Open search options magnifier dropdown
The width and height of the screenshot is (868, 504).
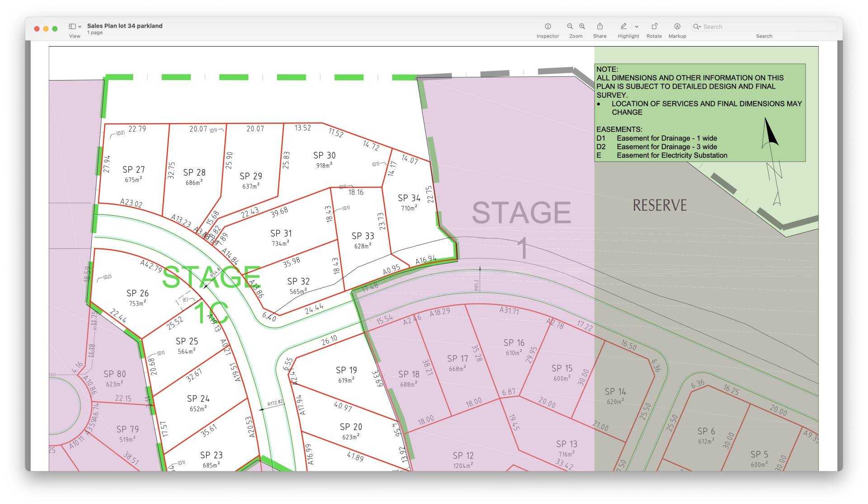click(x=697, y=27)
